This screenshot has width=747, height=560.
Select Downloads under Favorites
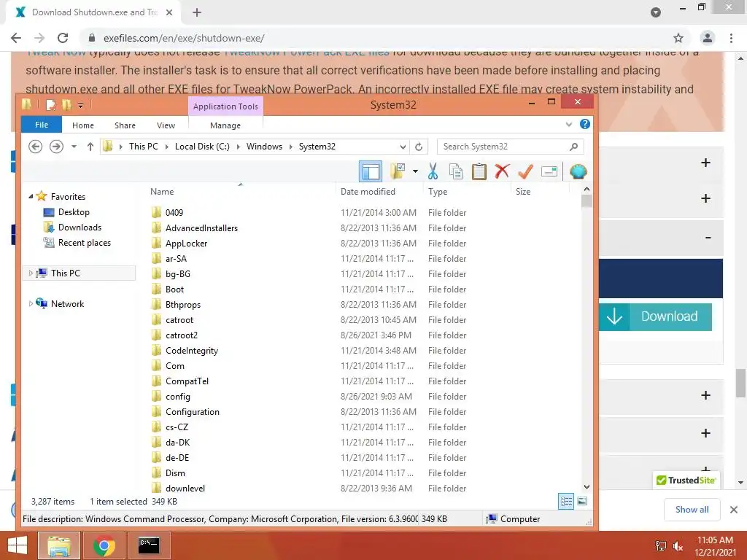pos(80,227)
